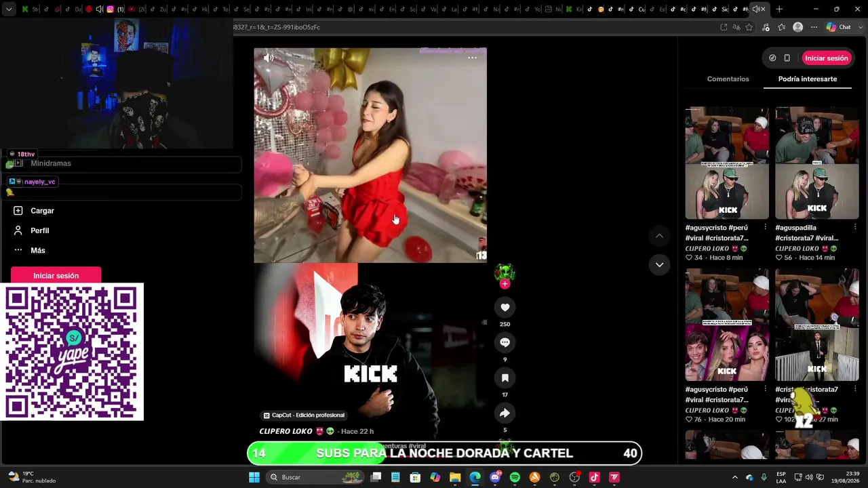Like the video with the heart icon

point(505,308)
